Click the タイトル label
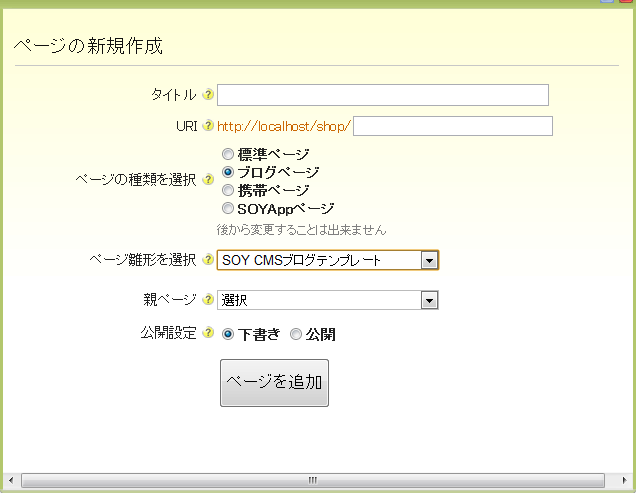 click(174, 95)
